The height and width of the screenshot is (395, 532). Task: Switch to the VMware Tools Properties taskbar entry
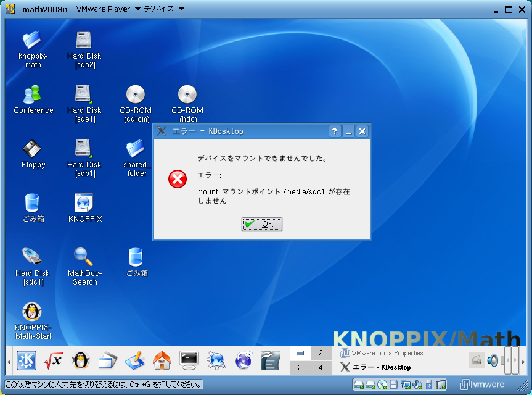tap(382, 353)
